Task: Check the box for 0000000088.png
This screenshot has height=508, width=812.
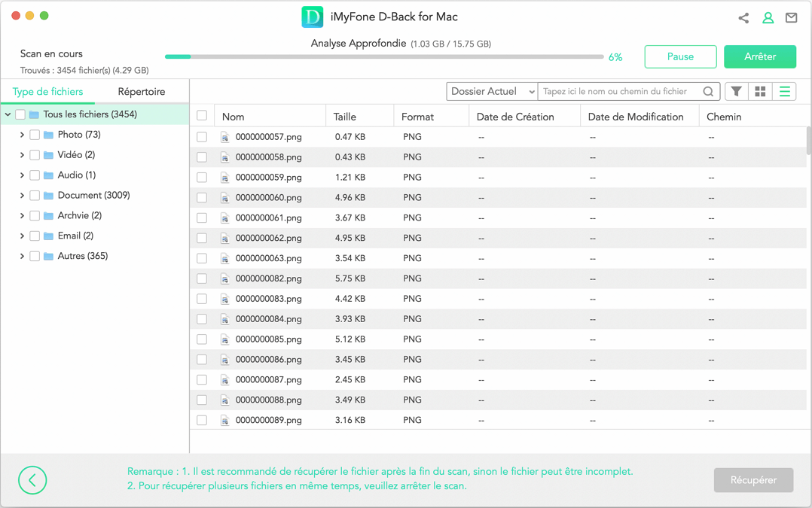Action: click(202, 400)
